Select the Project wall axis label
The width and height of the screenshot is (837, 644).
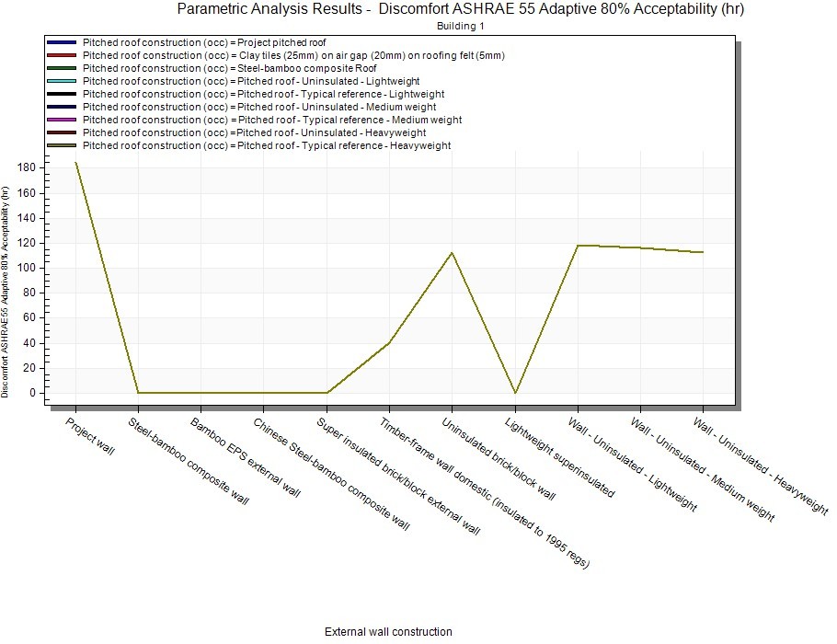point(90,436)
